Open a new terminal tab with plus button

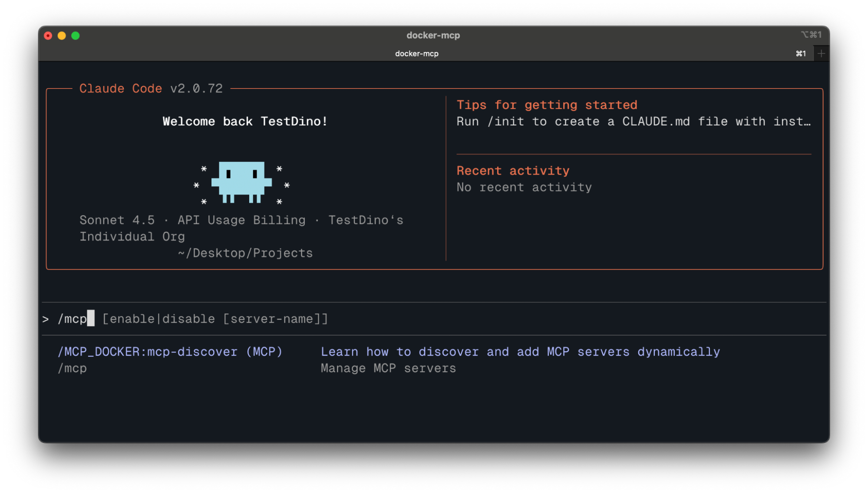point(821,53)
